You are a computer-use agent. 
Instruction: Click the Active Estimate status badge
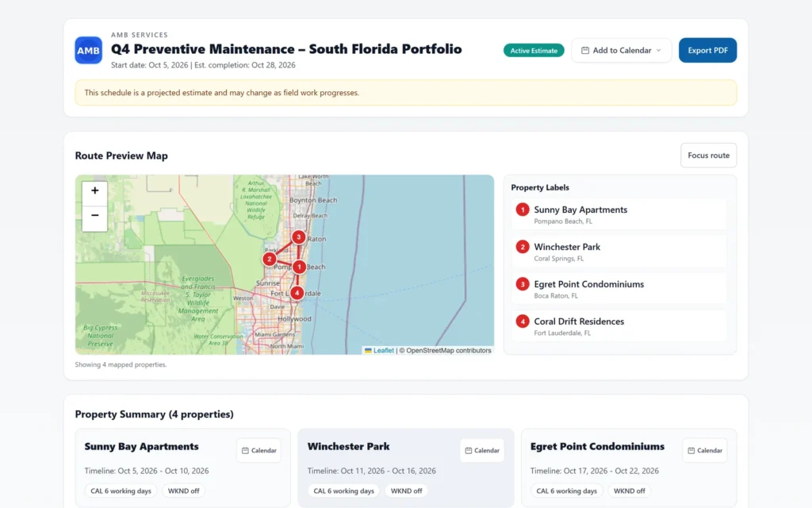pos(534,50)
